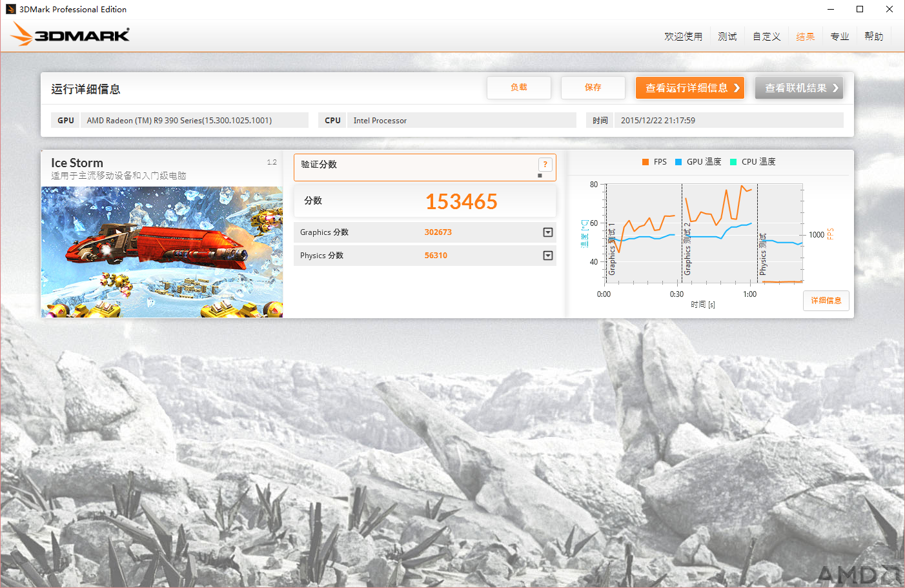Click the CPU 温度 green legend swatch
The image size is (905, 588).
(x=733, y=162)
